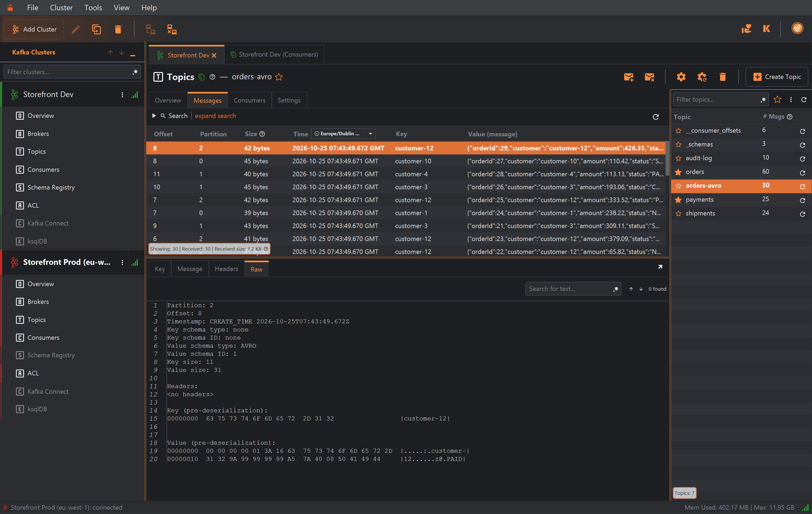
Task: Click the edit cluster pencil icon
Action: 75,29
